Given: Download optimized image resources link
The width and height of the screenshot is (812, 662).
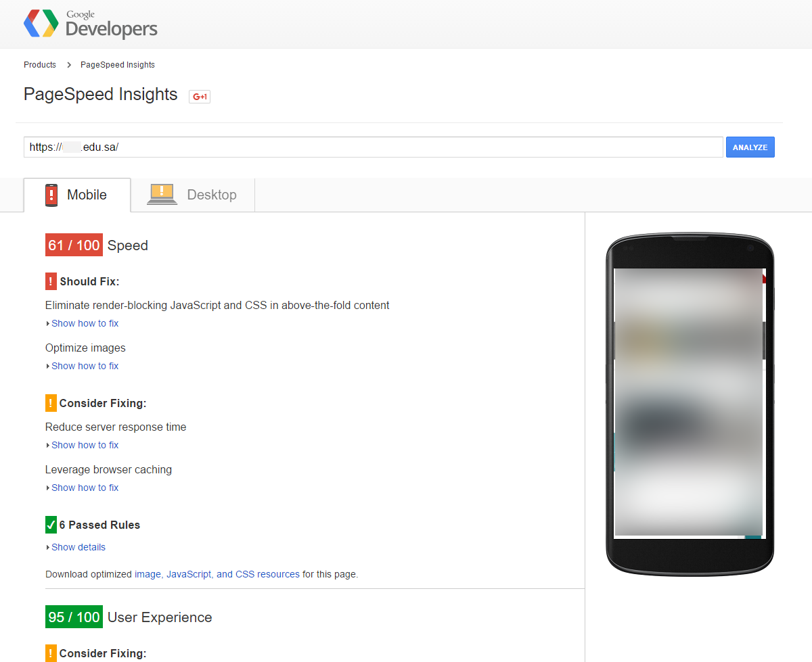Looking at the screenshot, I should (148, 574).
